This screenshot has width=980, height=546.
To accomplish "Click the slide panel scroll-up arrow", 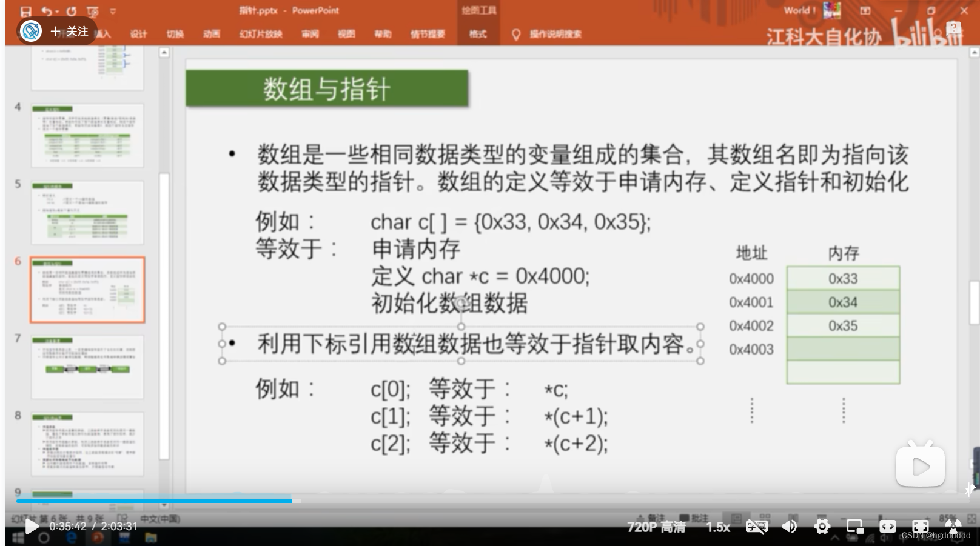I will coord(164,53).
